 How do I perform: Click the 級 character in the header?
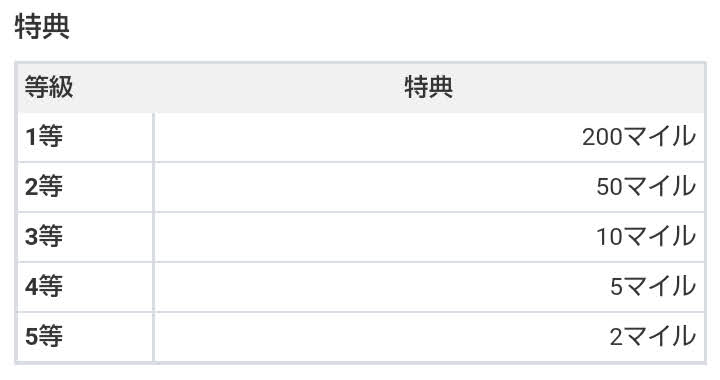coord(61,87)
